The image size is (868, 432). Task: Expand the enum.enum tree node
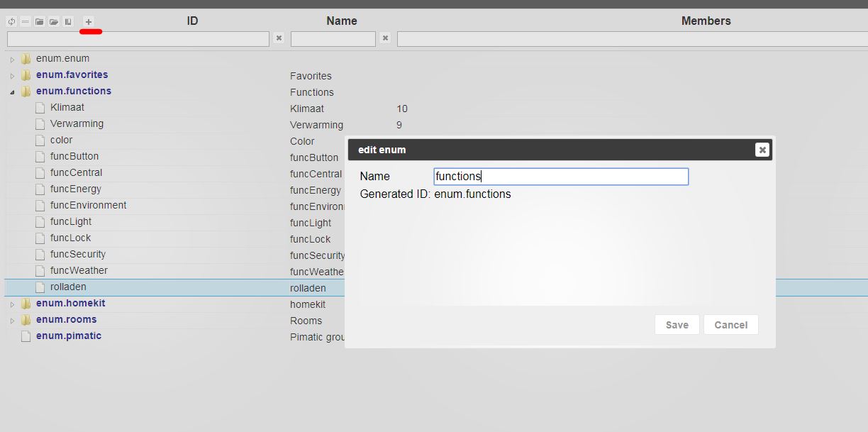click(x=12, y=60)
